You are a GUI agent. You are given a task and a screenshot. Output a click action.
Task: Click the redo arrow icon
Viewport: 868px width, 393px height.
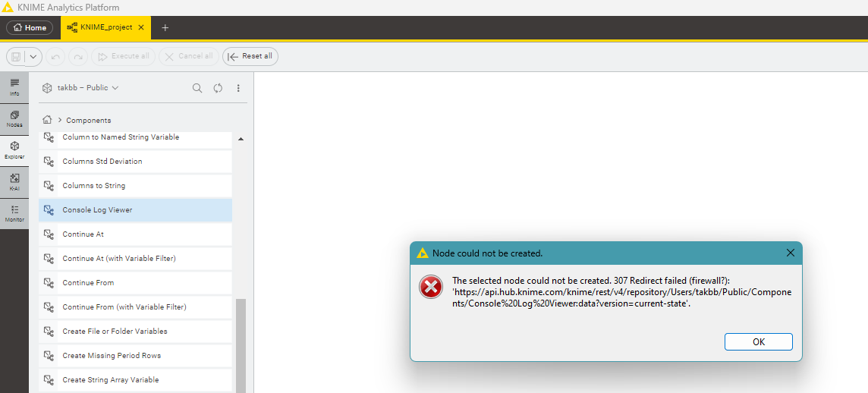point(79,56)
